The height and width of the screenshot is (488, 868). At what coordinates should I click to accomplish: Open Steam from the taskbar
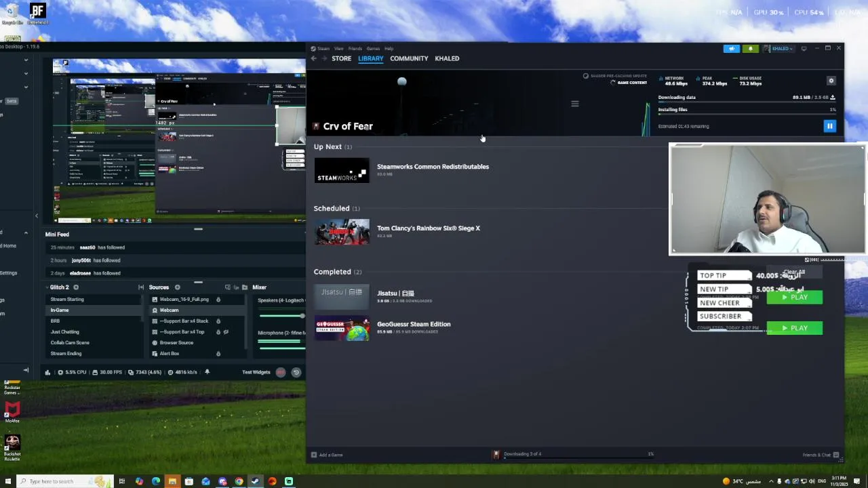tap(256, 481)
